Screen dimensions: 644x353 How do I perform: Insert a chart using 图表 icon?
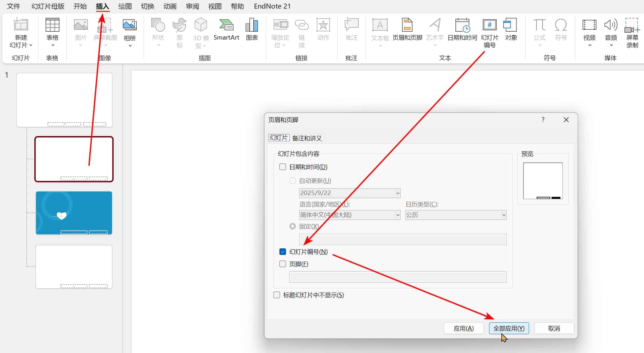coord(252,26)
